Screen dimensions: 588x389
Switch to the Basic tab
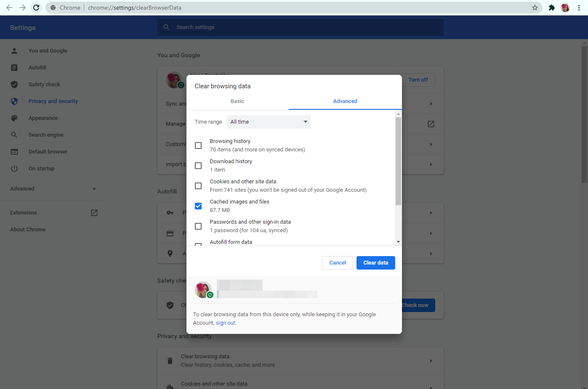click(237, 101)
